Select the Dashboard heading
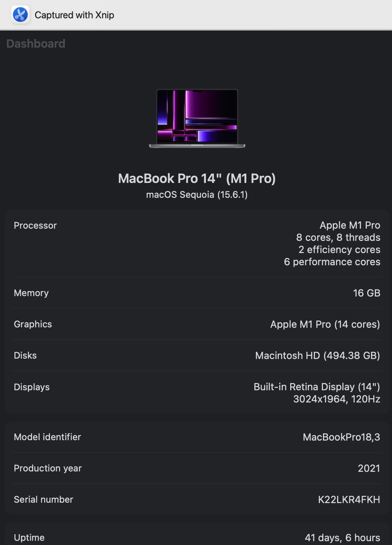The height and width of the screenshot is (545, 392). (x=36, y=44)
